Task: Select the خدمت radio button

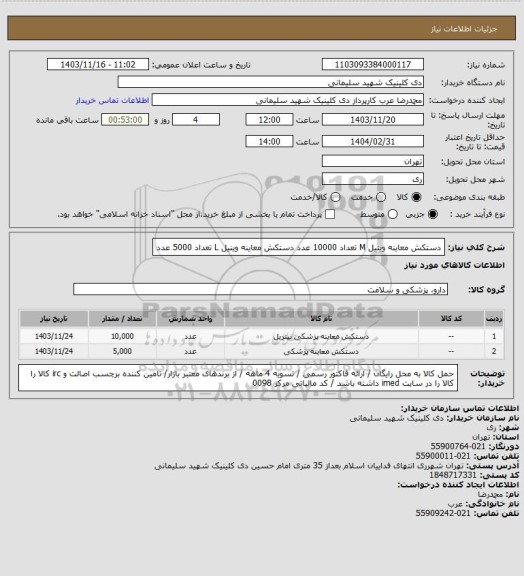Action: [381, 197]
